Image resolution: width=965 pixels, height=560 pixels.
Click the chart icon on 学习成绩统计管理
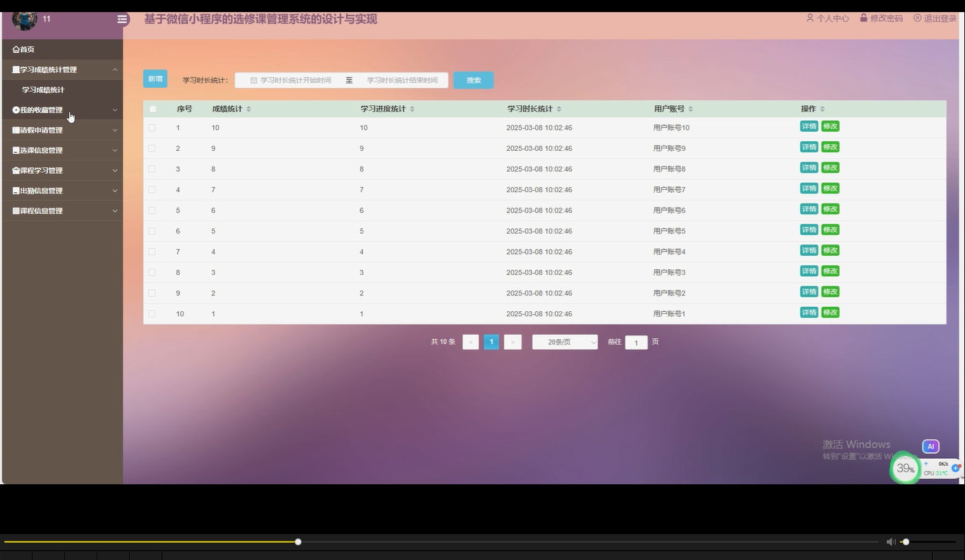tap(16, 69)
